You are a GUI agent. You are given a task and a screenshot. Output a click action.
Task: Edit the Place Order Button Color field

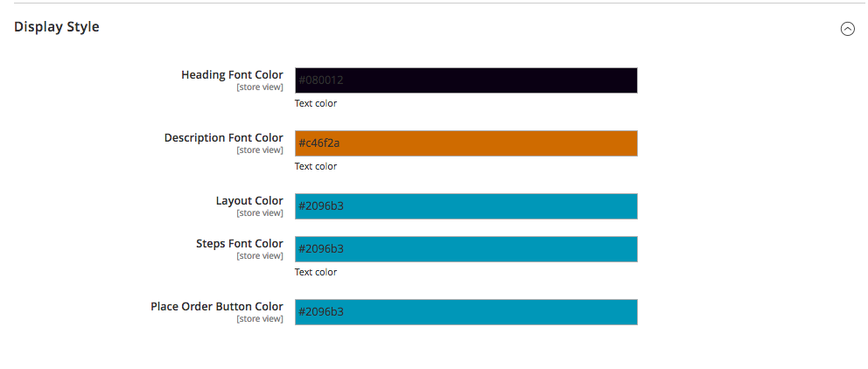pos(465,312)
